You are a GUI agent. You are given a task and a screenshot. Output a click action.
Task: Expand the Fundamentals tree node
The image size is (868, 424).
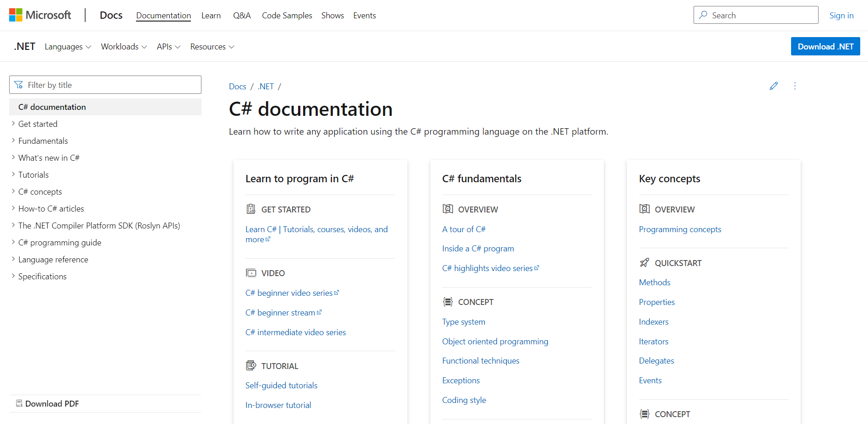[13, 141]
